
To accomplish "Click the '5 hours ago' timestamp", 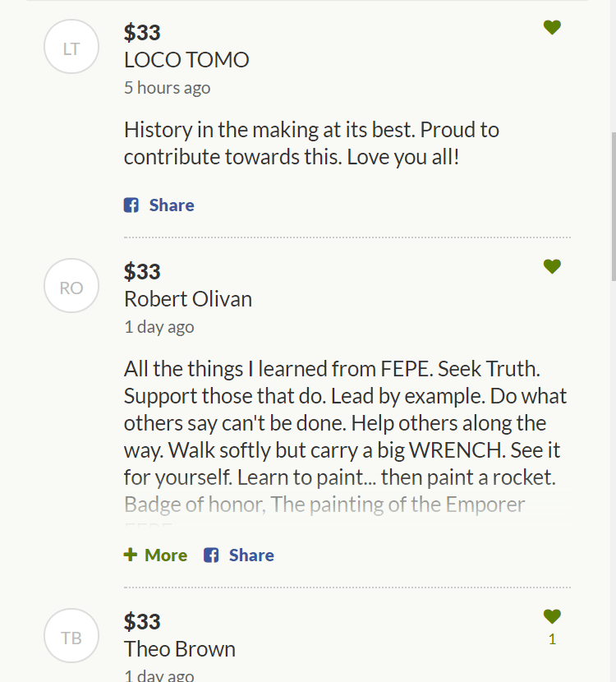I will 167,88.
